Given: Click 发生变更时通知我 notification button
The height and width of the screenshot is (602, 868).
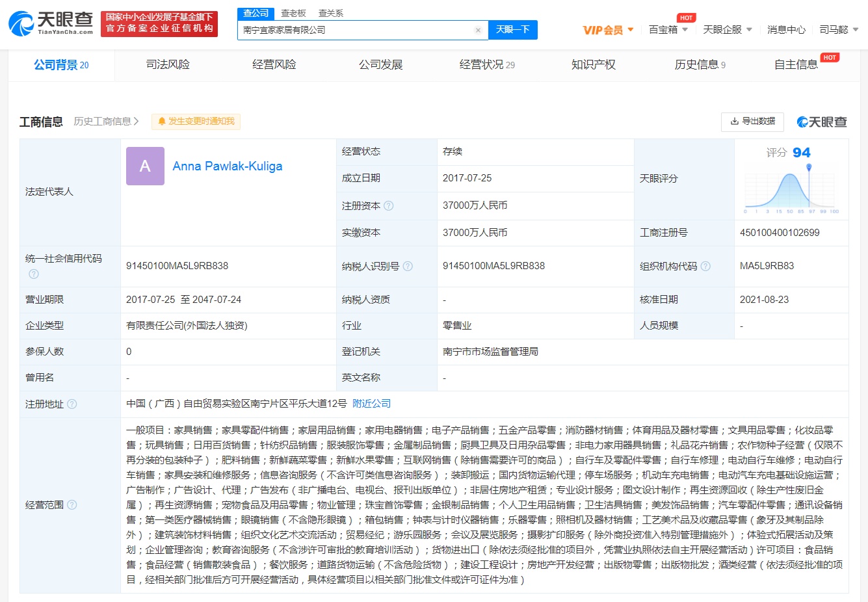Looking at the screenshot, I should (x=196, y=122).
